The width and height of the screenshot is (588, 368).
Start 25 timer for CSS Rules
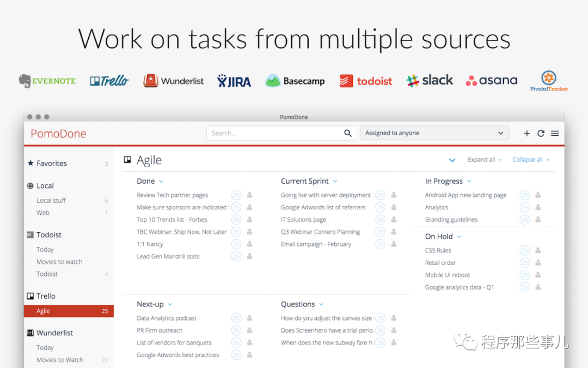(525, 250)
